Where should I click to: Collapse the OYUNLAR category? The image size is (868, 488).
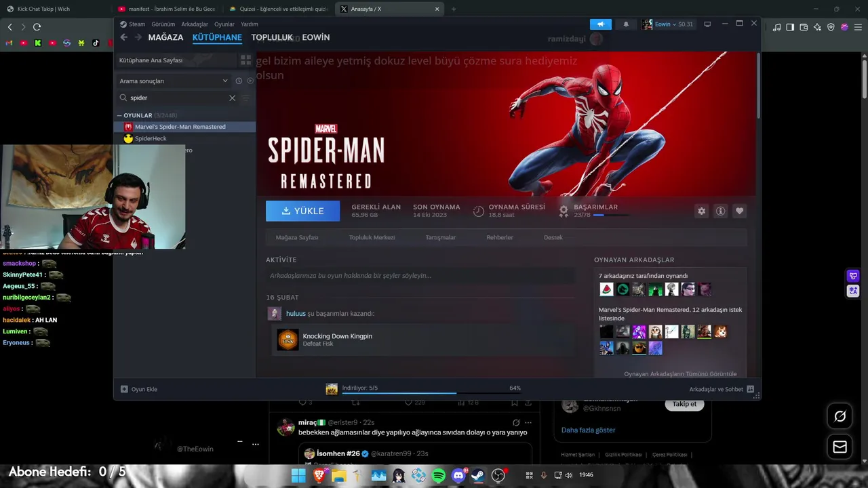pos(119,115)
